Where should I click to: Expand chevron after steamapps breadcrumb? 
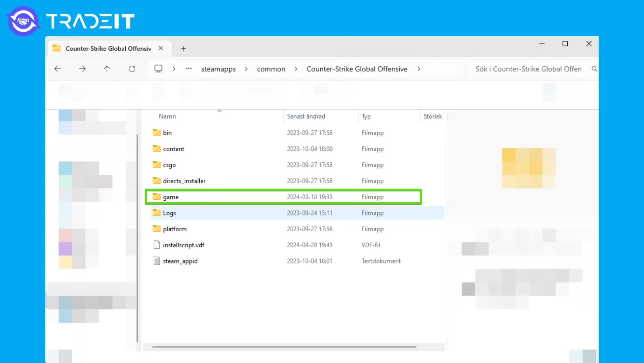246,69
